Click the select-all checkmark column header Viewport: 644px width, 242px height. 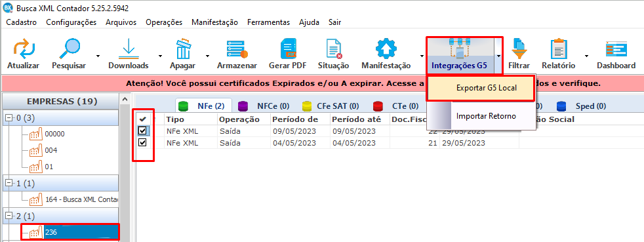143,119
